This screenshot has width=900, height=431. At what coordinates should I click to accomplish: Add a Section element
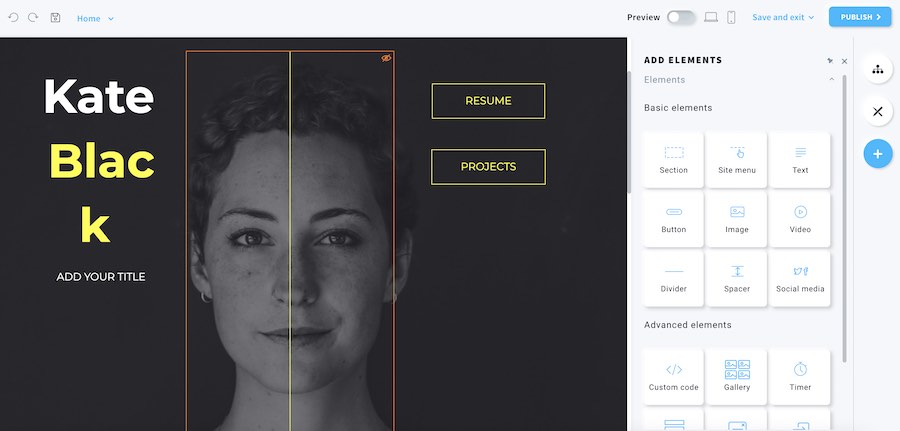(673, 160)
